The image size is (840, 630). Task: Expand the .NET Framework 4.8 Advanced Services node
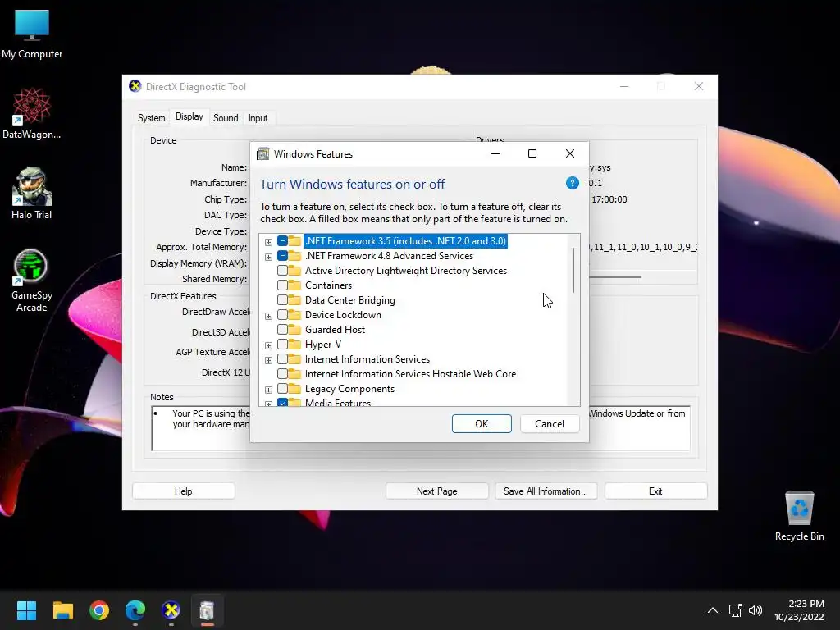(268, 257)
